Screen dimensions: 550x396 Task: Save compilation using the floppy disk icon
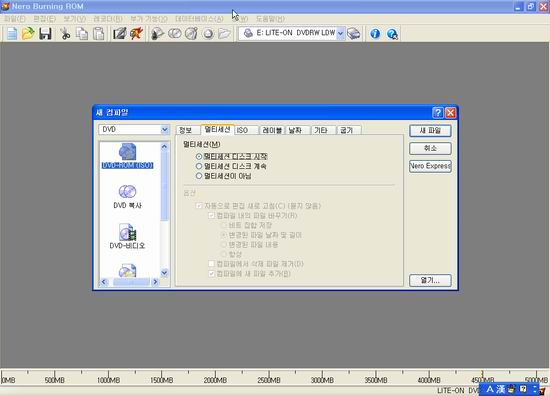[45, 34]
